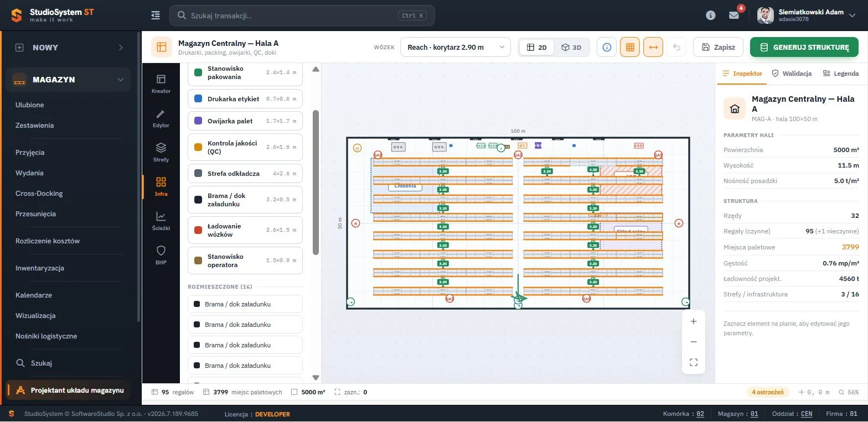Click the Zapisz button
Viewport: 868px width, 422px height.
719,47
